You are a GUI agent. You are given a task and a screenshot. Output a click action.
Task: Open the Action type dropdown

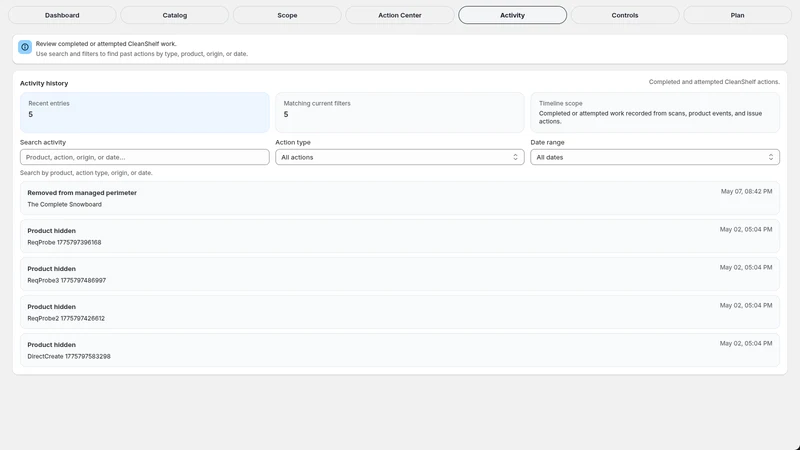point(399,157)
